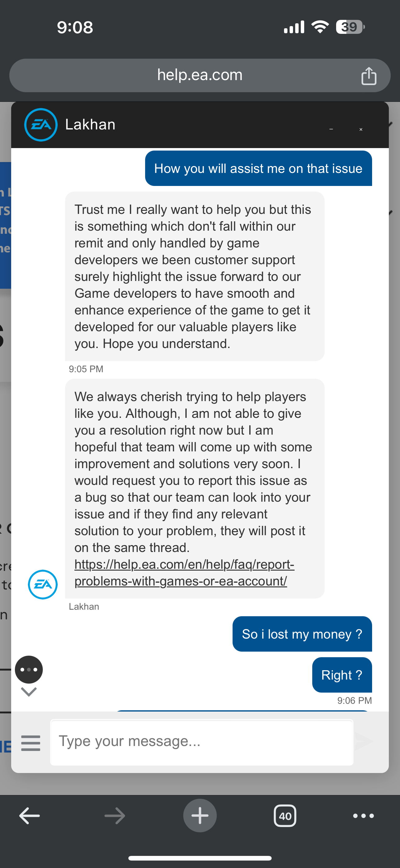The image size is (400, 868).
Task: Close the Lakhan chat window
Action: pos(361,129)
